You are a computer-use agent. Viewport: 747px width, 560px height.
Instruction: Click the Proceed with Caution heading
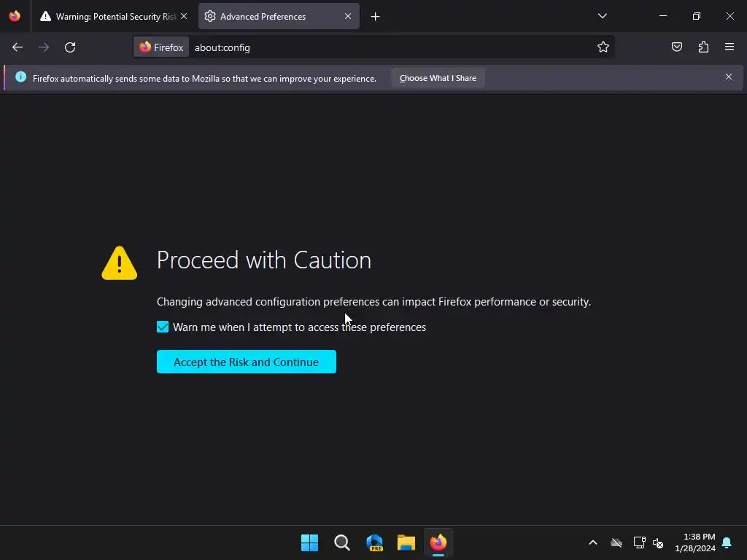point(263,260)
